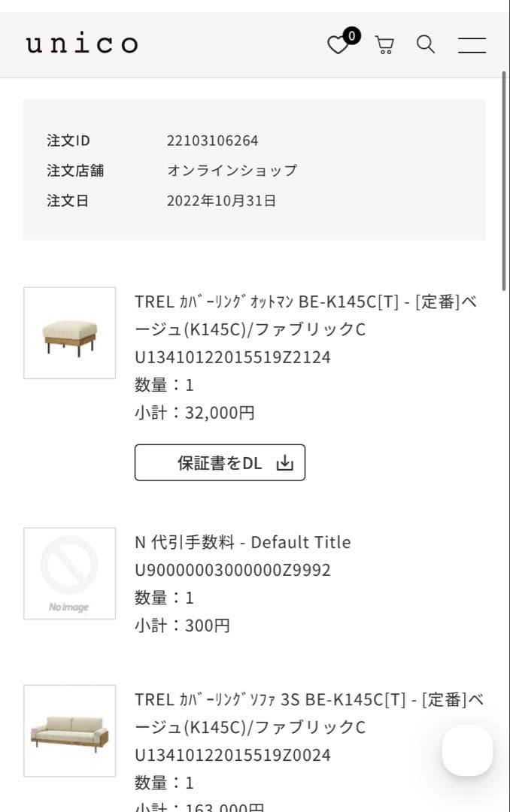Click the wishlist count badge
Viewport: 510px width, 812px height.
[x=351, y=35]
